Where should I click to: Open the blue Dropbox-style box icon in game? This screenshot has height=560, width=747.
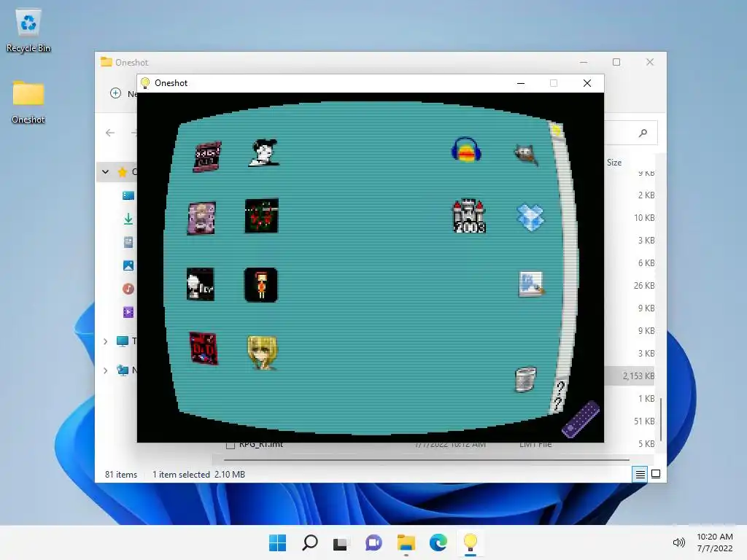[x=530, y=217]
